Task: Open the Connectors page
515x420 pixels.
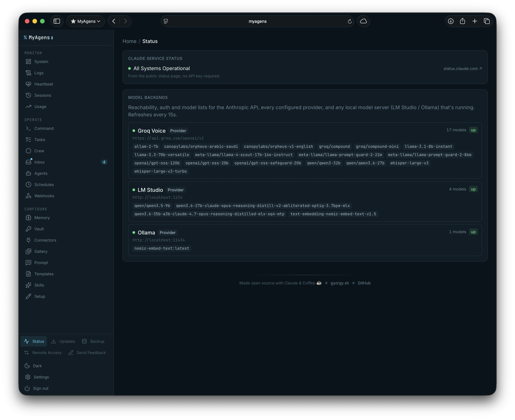Action: [x=41, y=240]
